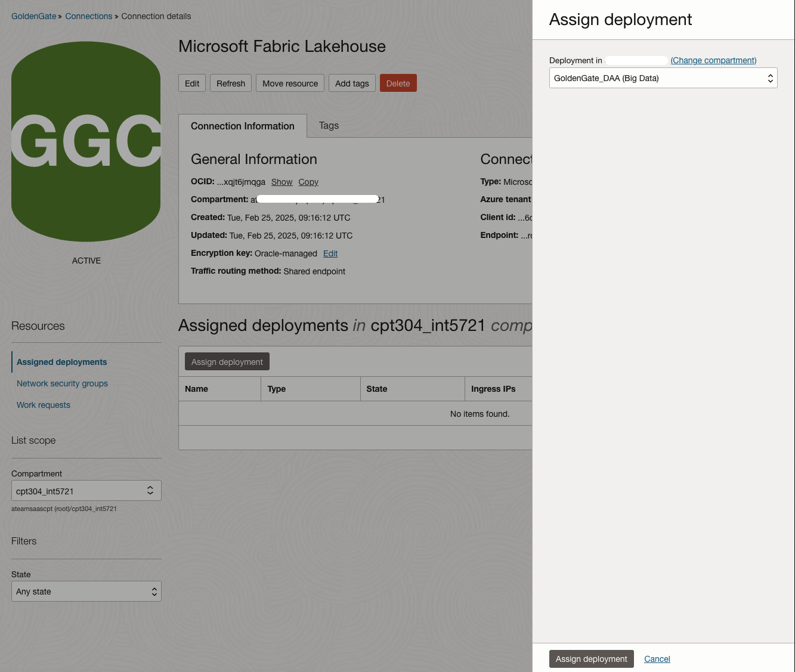Viewport: 795px width, 672px height.
Task: Click Add tags
Action: point(352,83)
